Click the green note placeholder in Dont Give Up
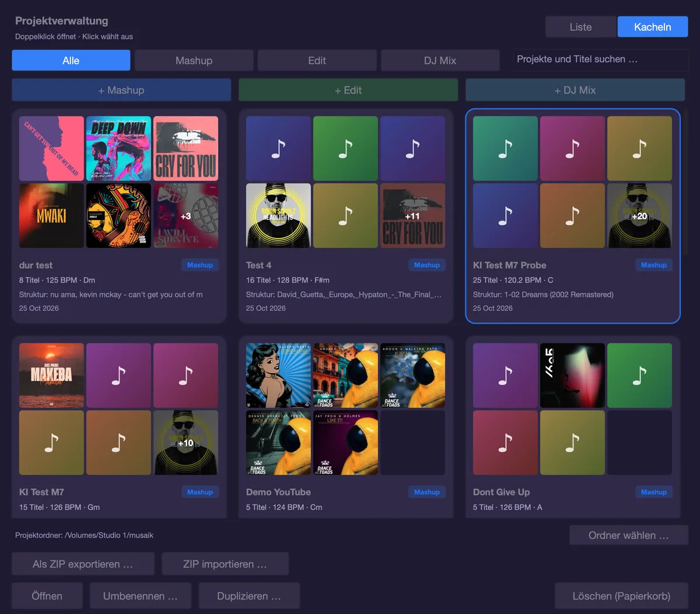Screen dimensions: 700x614 coord(639,376)
